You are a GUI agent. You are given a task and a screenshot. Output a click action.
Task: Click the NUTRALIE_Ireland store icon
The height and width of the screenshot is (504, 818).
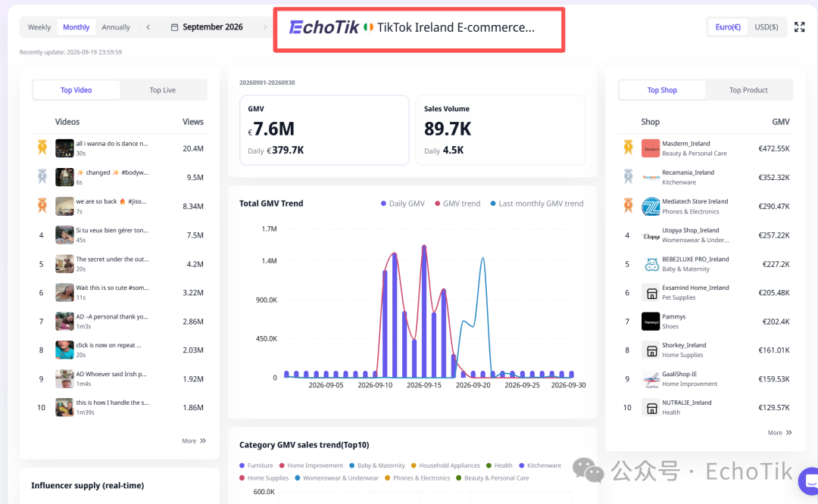pos(651,408)
